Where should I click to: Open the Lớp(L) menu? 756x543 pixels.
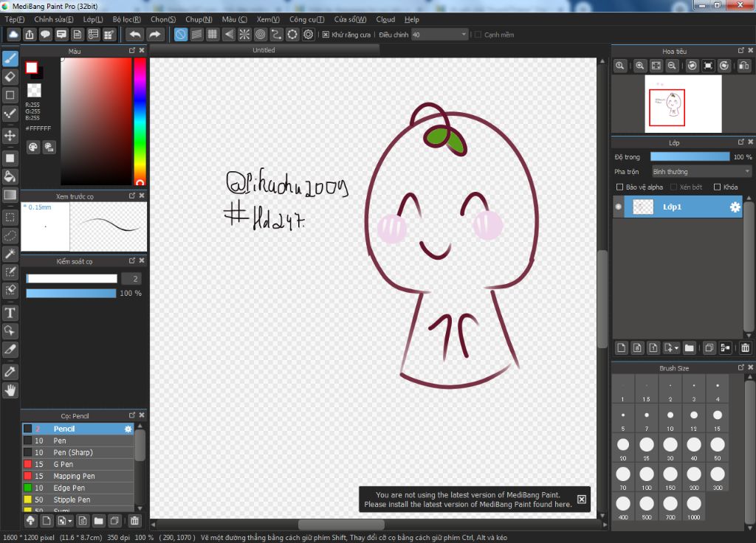coord(92,19)
